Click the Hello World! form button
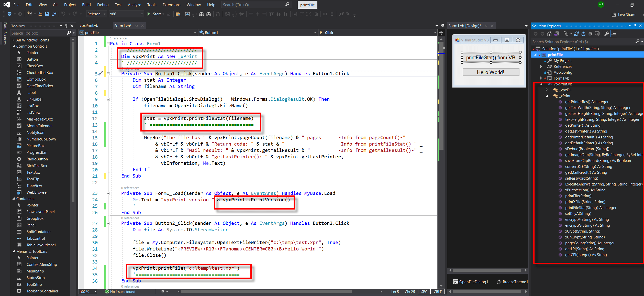This screenshot has height=296, width=644. [x=491, y=72]
